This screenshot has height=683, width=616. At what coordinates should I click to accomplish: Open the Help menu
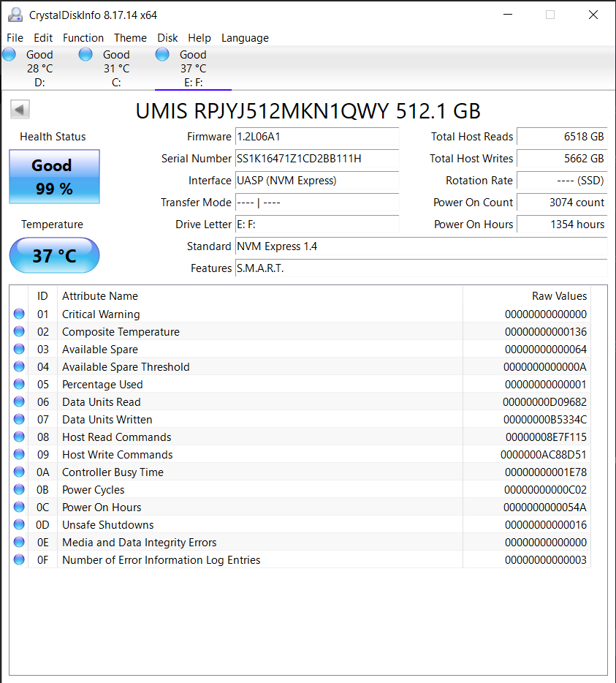click(199, 38)
